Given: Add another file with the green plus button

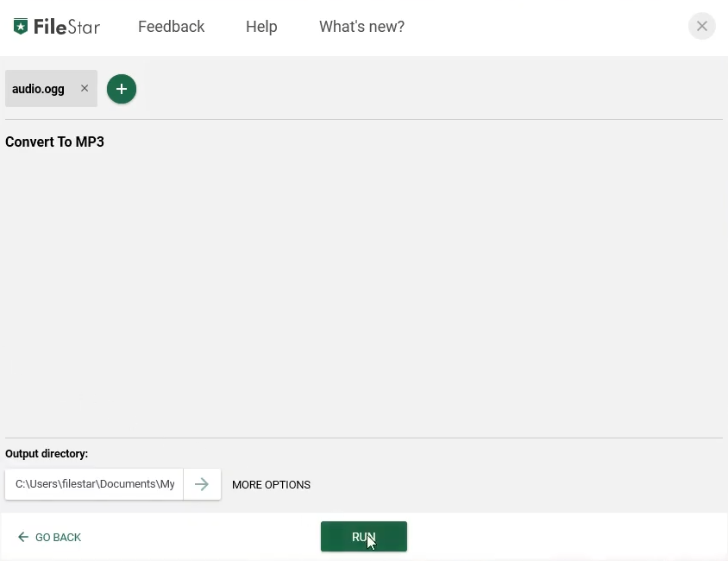Looking at the screenshot, I should [x=122, y=89].
